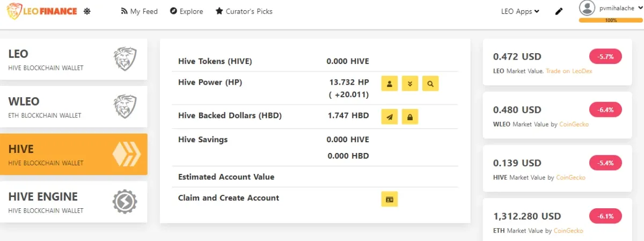The width and height of the screenshot is (644, 241).
Task: Open the HIVE ENGINE wallet
Action: (x=74, y=202)
